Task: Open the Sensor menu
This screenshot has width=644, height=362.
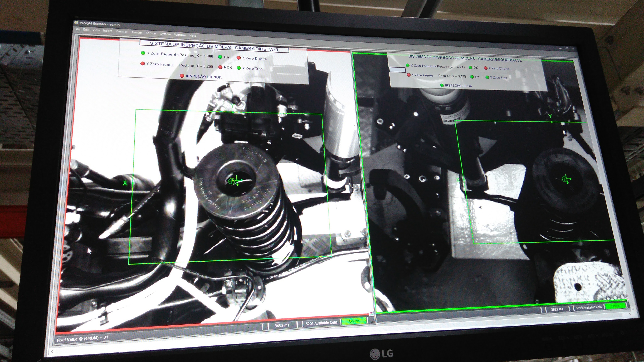Action: 151,33
